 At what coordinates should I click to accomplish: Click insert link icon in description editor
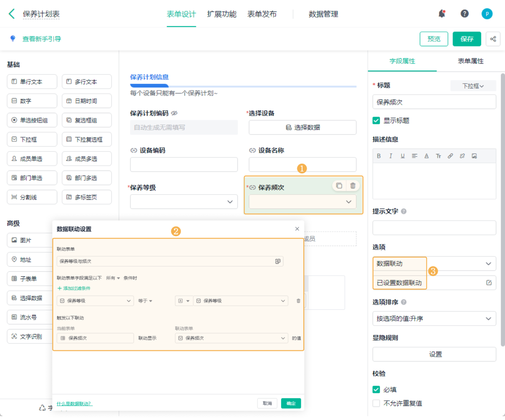pyautogui.click(x=450, y=156)
